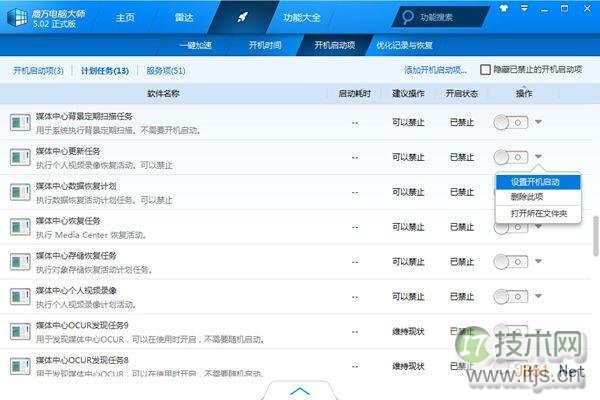The height and width of the screenshot is (400, 600).
Task: Click the 媒体中心恢复任务 program icon
Action: (x=20, y=227)
